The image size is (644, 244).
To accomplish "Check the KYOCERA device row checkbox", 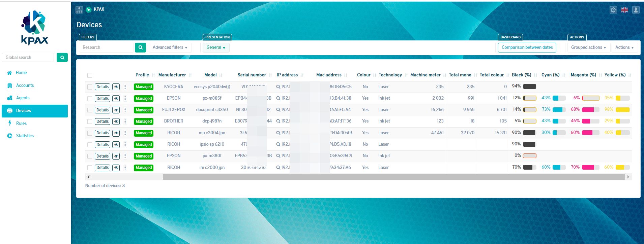I will (x=90, y=87).
